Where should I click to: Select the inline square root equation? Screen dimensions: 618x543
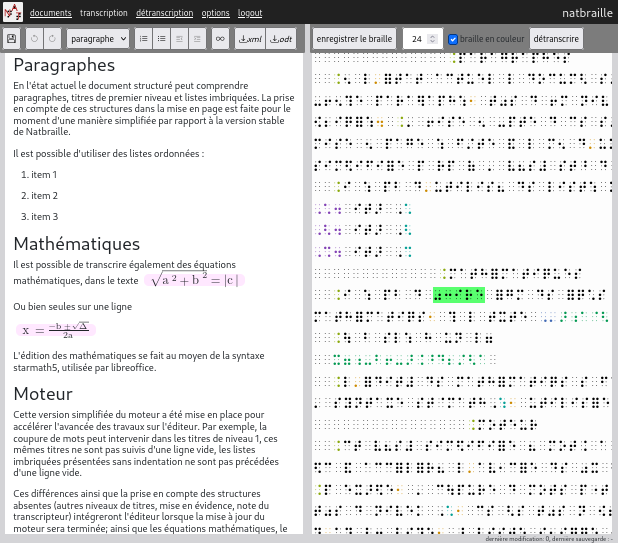194,280
